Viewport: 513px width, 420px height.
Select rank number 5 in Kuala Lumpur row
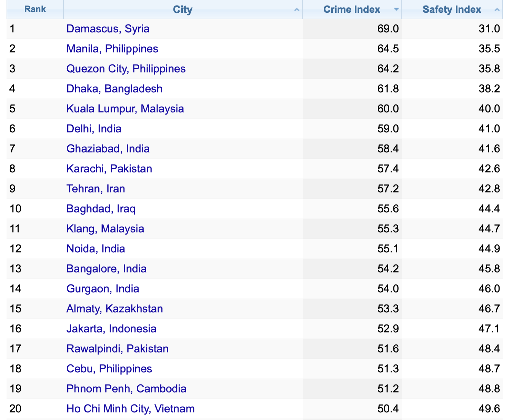pos(12,109)
